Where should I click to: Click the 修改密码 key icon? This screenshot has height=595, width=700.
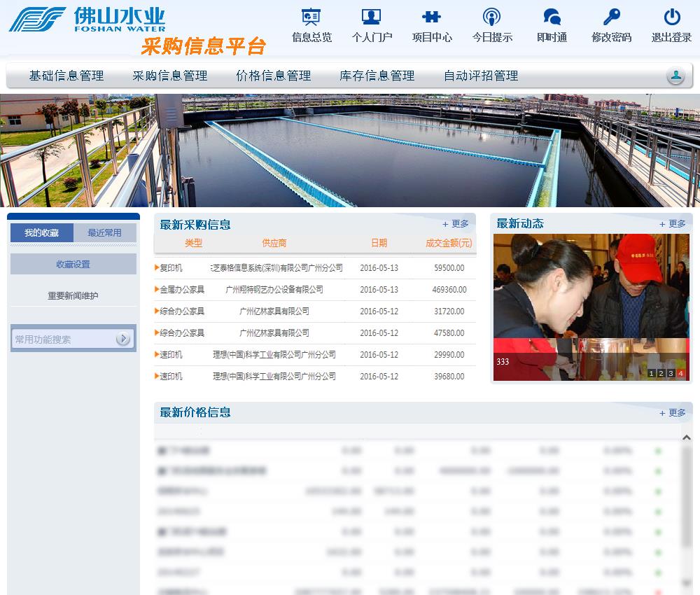click(x=611, y=18)
